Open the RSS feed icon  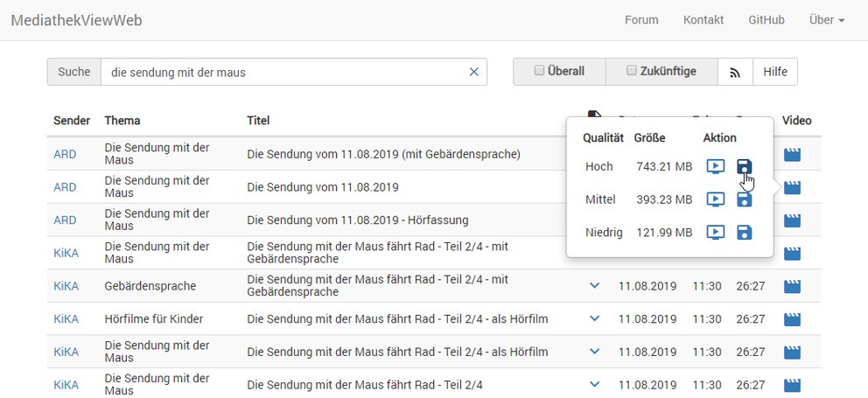(x=735, y=72)
